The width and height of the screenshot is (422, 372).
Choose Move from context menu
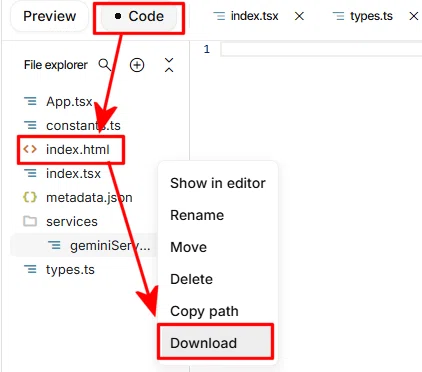click(188, 247)
